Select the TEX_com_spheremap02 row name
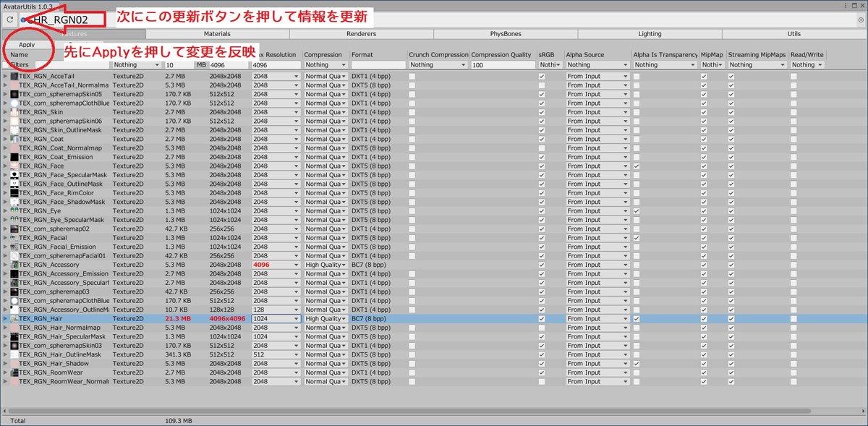The height and width of the screenshot is (426, 868). point(54,229)
